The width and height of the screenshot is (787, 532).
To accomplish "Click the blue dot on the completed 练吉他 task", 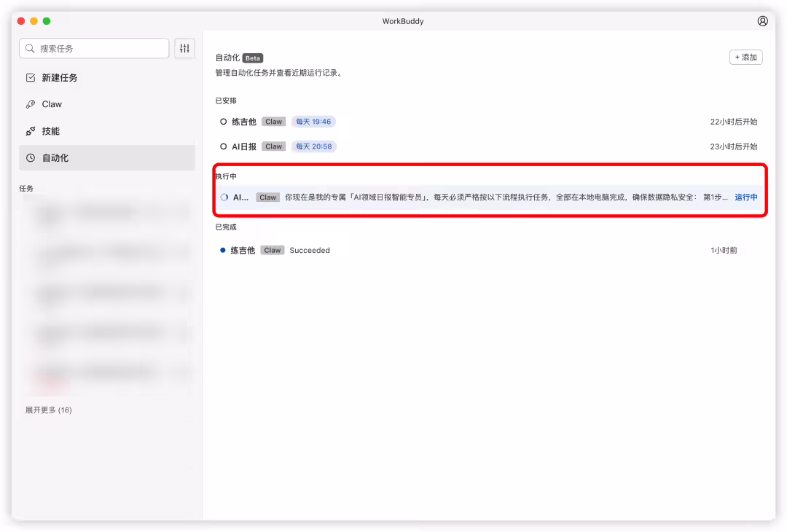I will [223, 249].
